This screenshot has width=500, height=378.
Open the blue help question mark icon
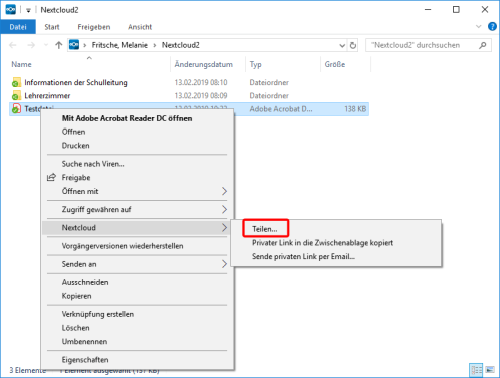click(x=492, y=26)
